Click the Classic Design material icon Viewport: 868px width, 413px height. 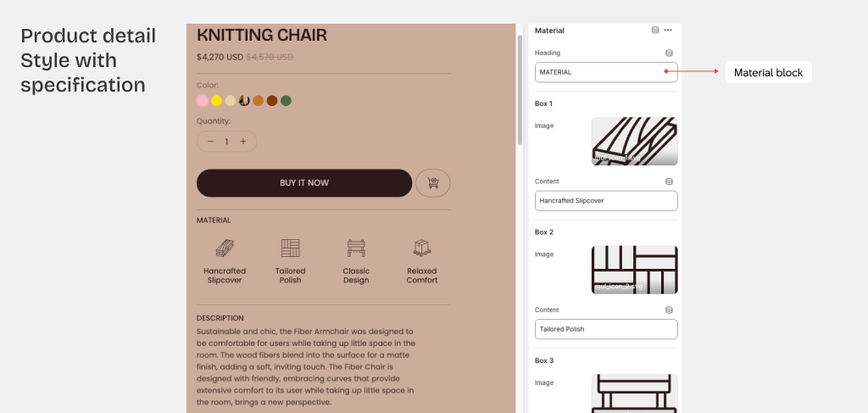(356, 248)
